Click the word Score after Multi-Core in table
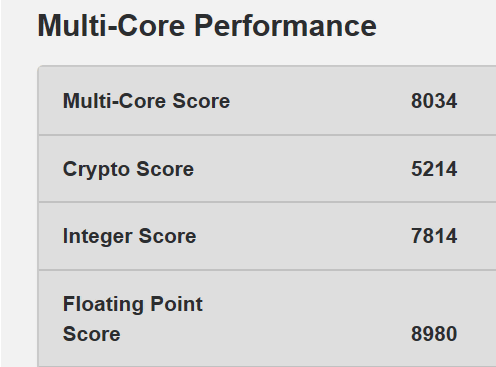 coord(201,101)
